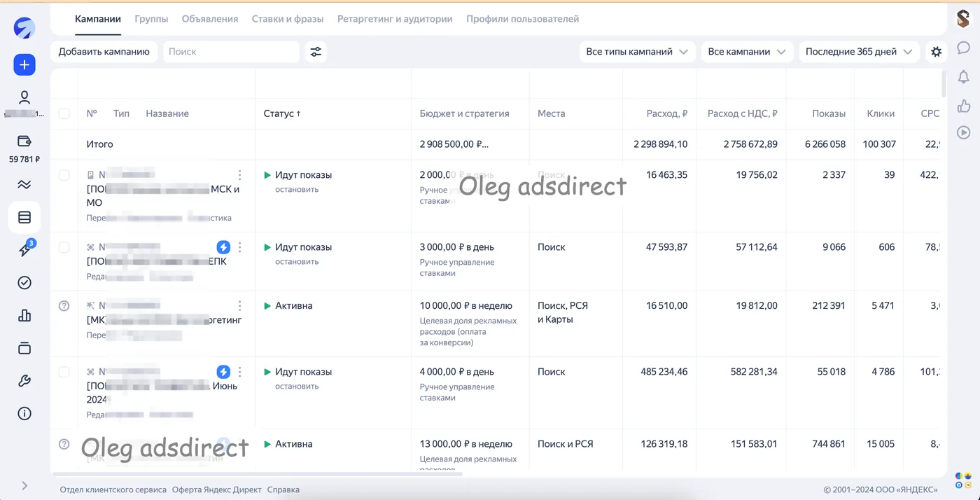Screen dimensions: 980x500
Task: Open table settings gear icon
Action: tap(936, 51)
